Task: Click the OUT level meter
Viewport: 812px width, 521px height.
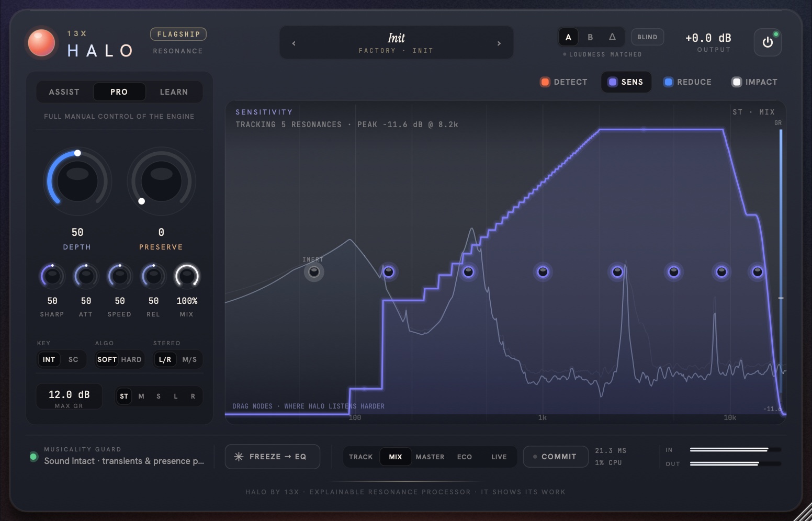Action: point(736,463)
